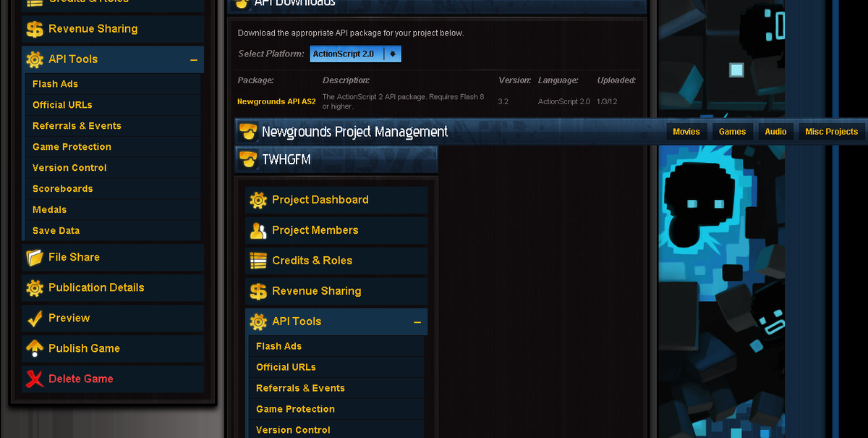Image resolution: width=868 pixels, height=438 pixels.
Task: Click upload arrow icon beside Publish Game
Action: coord(35,348)
